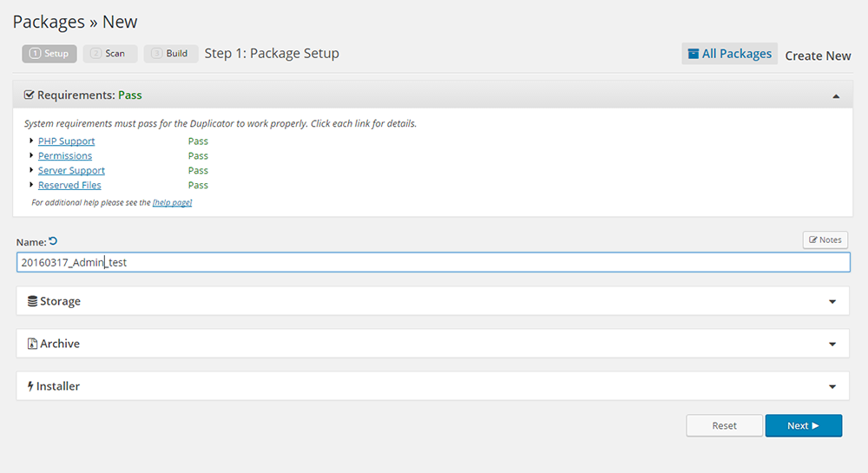The height and width of the screenshot is (473, 868).
Task: Click the All Packages archive icon
Action: [693, 54]
